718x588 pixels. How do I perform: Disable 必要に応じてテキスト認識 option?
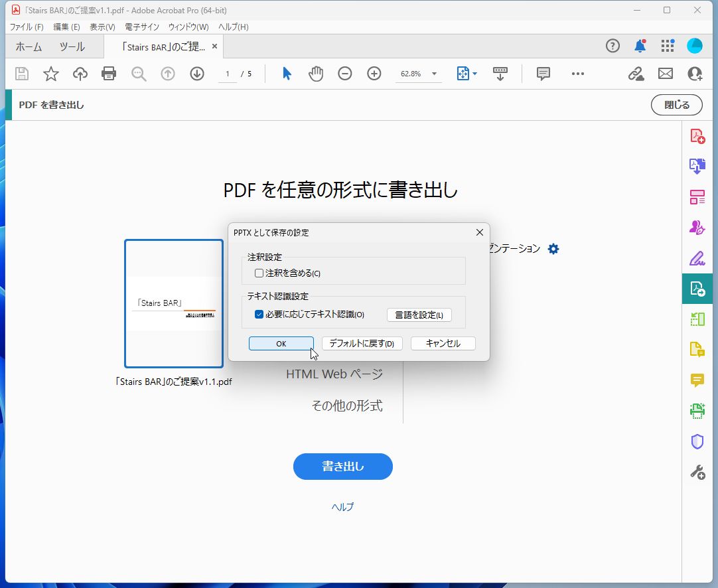pos(258,314)
